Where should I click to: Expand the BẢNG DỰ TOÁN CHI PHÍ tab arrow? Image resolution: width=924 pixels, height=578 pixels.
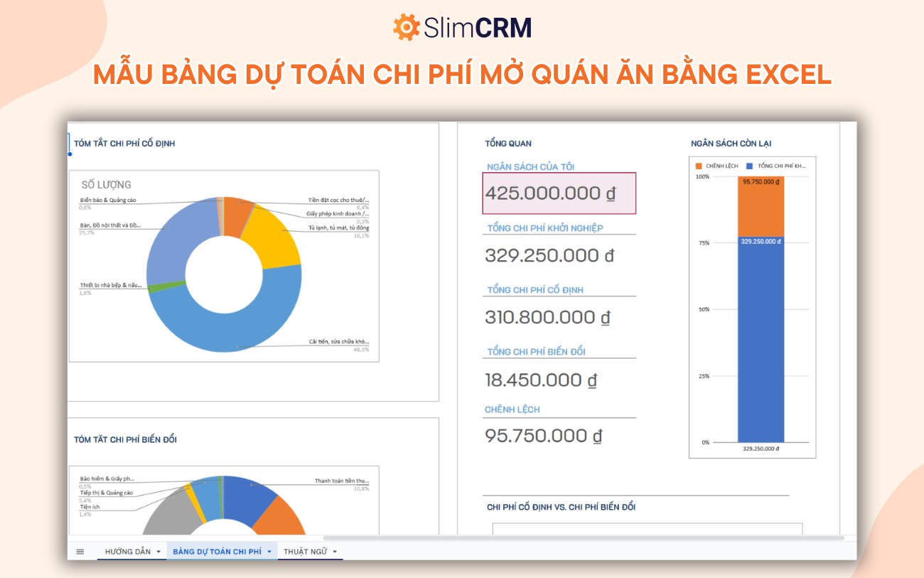pos(269,552)
